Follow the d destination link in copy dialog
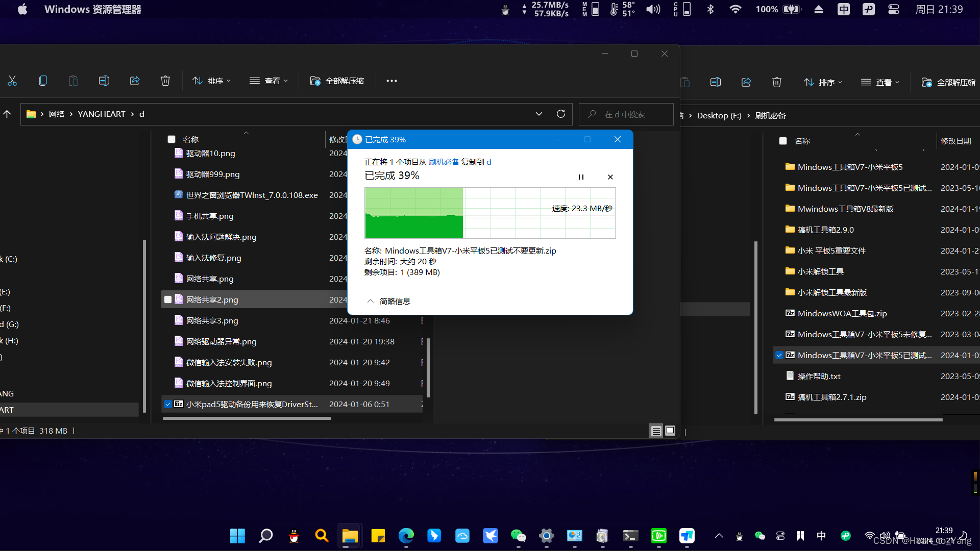Screen dimensions: 980x551 coord(489,162)
